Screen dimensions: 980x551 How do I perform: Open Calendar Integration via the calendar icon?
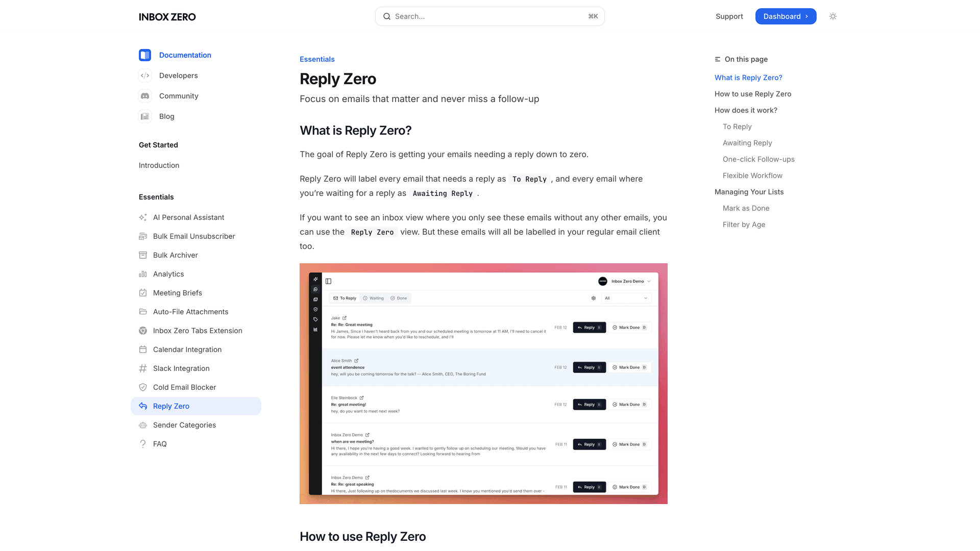(x=143, y=349)
